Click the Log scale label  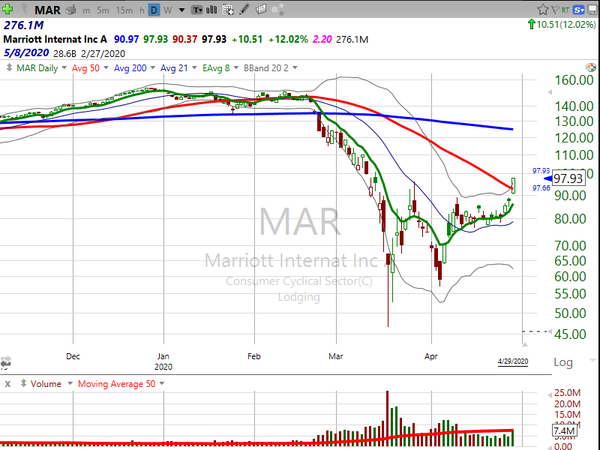click(563, 362)
